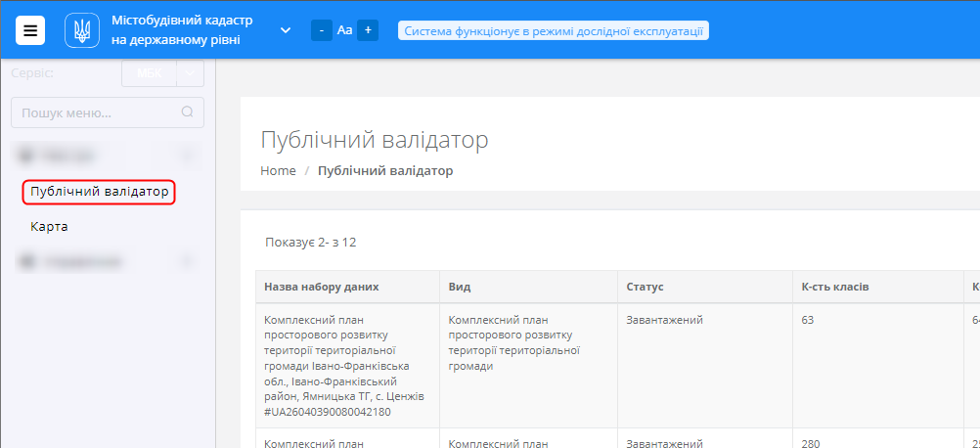This screenshot has height=448, width=980.
Task: Click the class count value 63
Action: coord(808,320)
